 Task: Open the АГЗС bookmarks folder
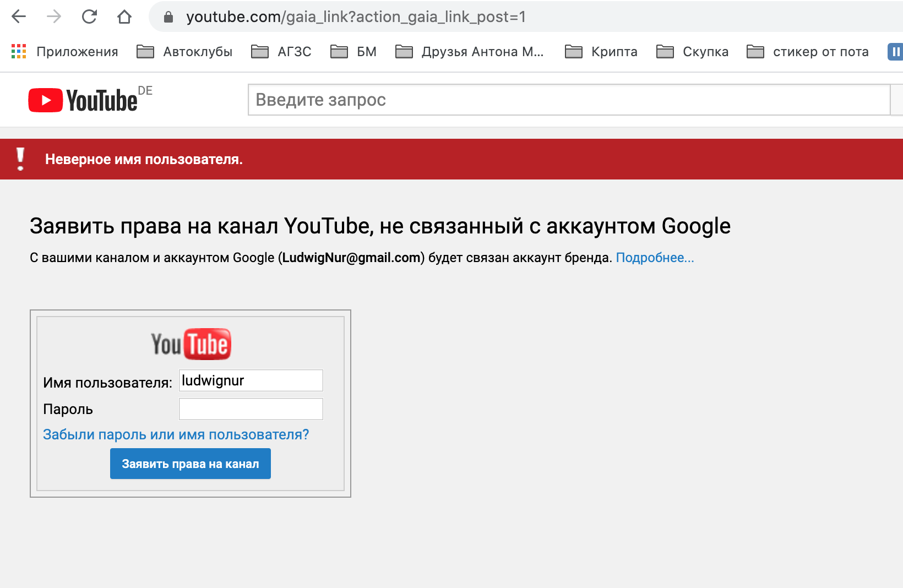[281, 52]
